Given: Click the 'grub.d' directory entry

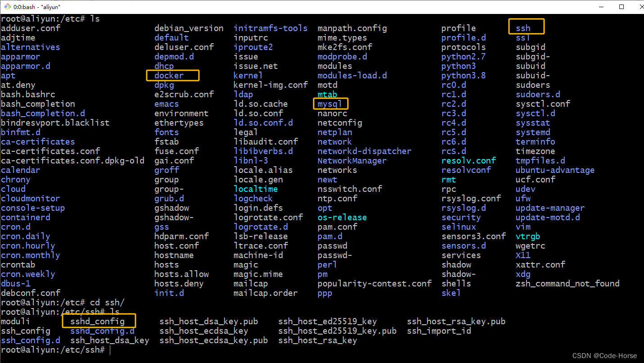Looking at the screenshot, I should click(169, 198).
